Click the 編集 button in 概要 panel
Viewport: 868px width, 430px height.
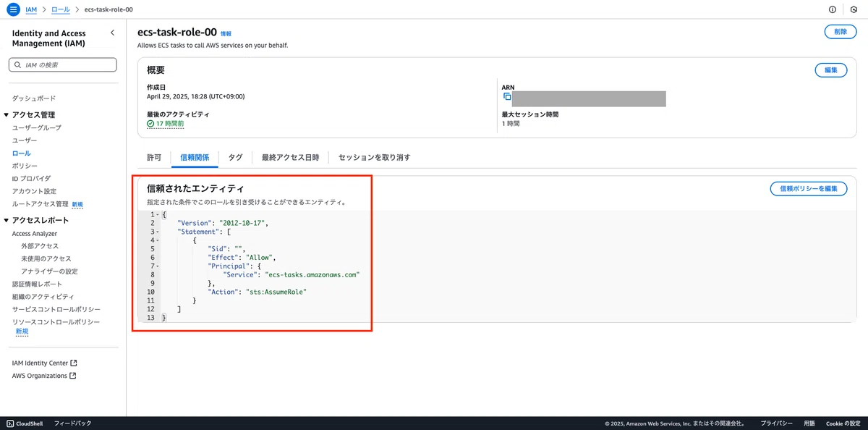click(830, 70)
